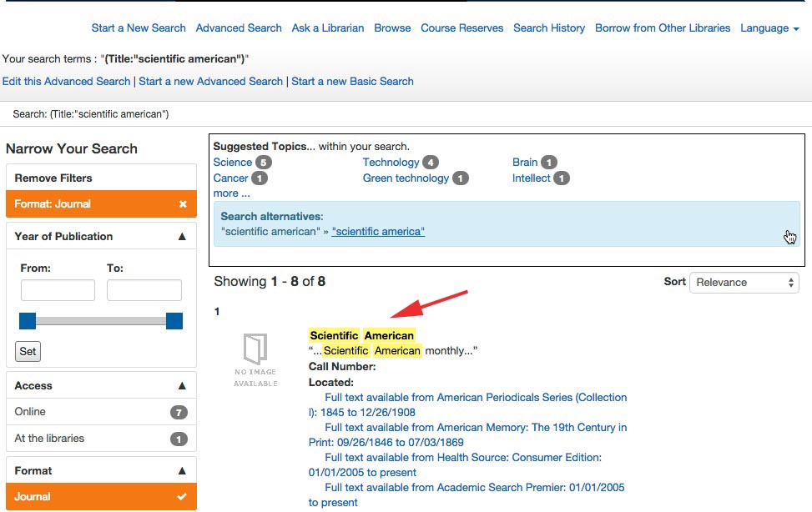Remove the Format: Journal filter via X icon

pyautogui.click(x=183, y=204)
